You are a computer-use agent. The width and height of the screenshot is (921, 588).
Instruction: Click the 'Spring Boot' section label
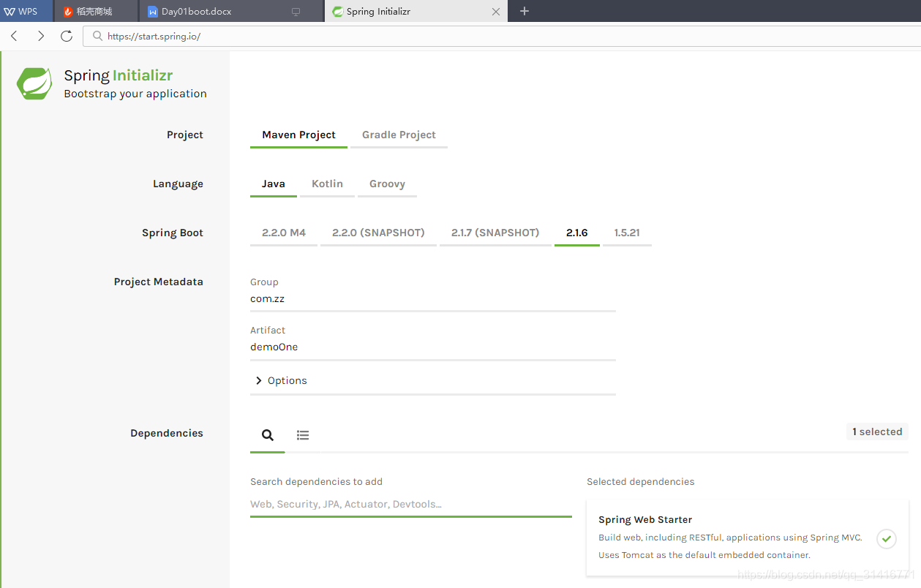coord(173,233)
